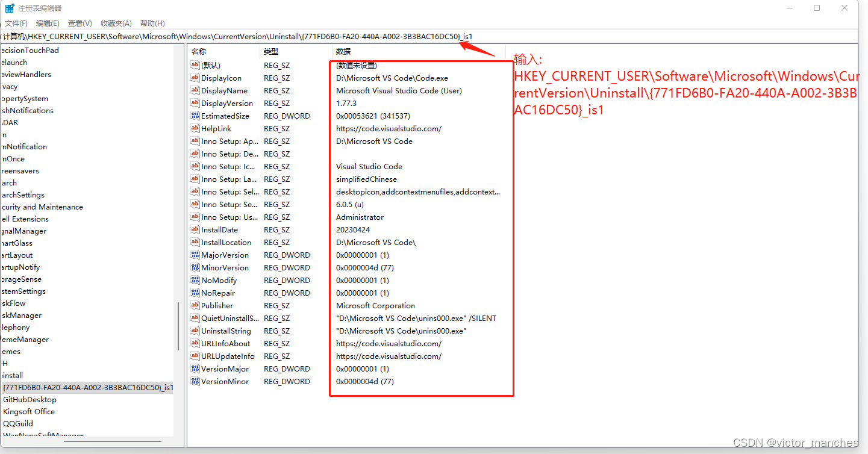
Task: Select the Security and Maintenance tree key
Action: pos(42,207)
